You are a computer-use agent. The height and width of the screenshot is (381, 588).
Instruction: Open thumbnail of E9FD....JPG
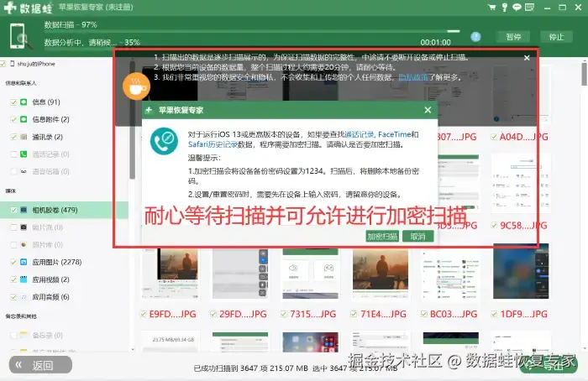[171, 274]
